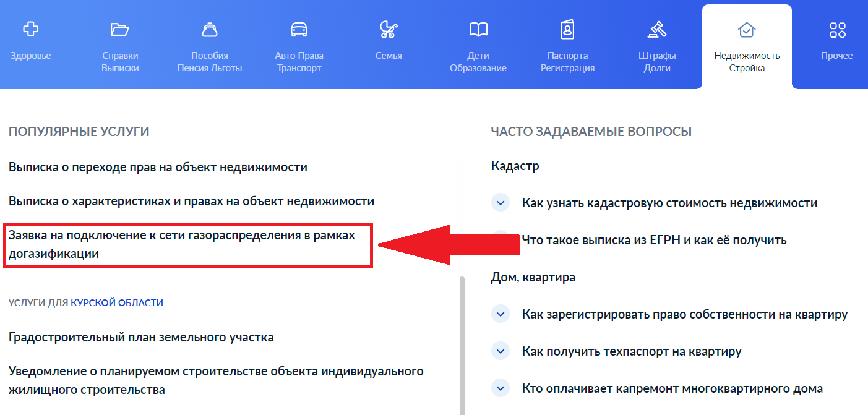Open the Здоровье category cross icon
This screenshot has height=415, width=868.
[x=30, y=29]
